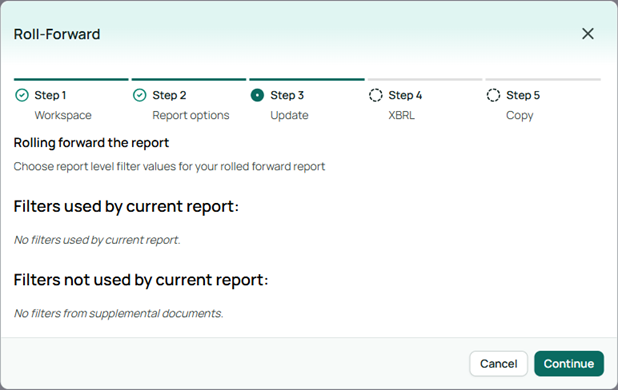
Task: Click the Update step caption
Action: coord(289,115)
